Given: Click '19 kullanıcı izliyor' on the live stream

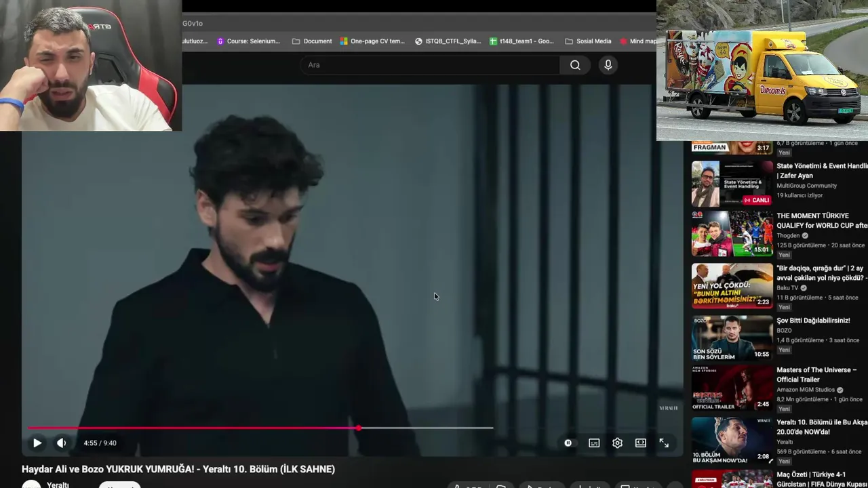Looking at the screenshot, I should [800, 196].
